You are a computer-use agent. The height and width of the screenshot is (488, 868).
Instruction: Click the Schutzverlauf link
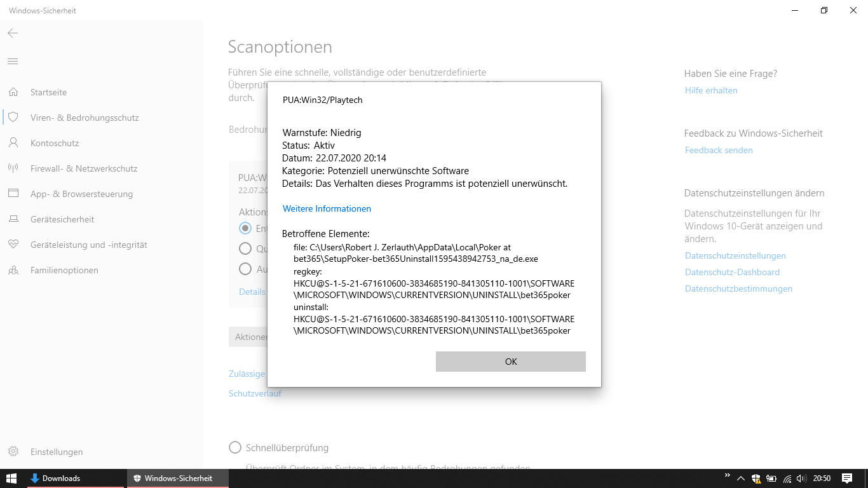[255, 393]
